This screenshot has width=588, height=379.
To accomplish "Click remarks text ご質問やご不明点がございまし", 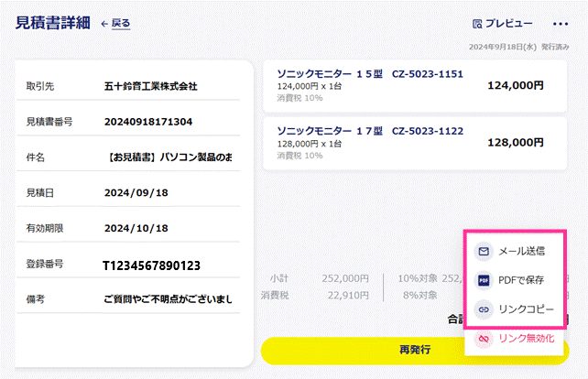I will 168,299.
